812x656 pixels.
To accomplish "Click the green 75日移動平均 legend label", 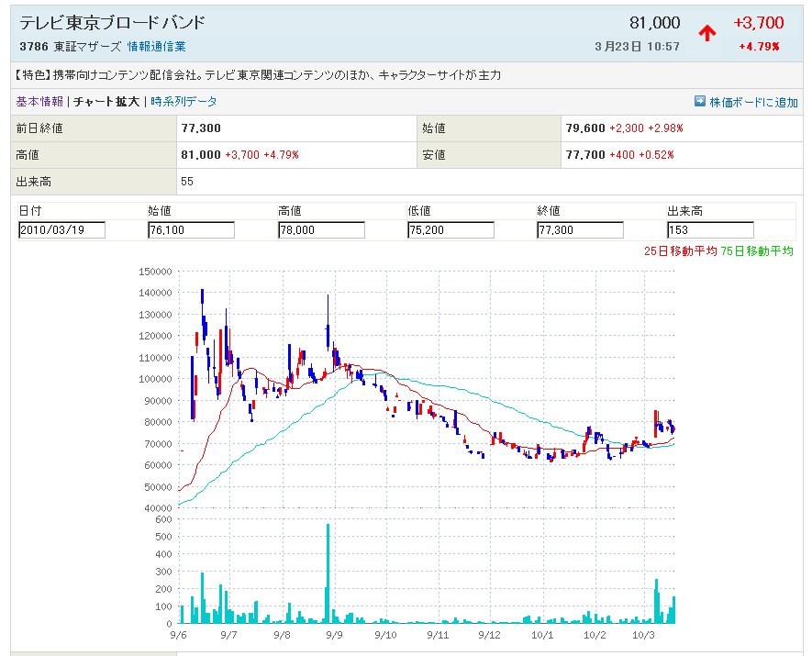I will coord(757,251).
